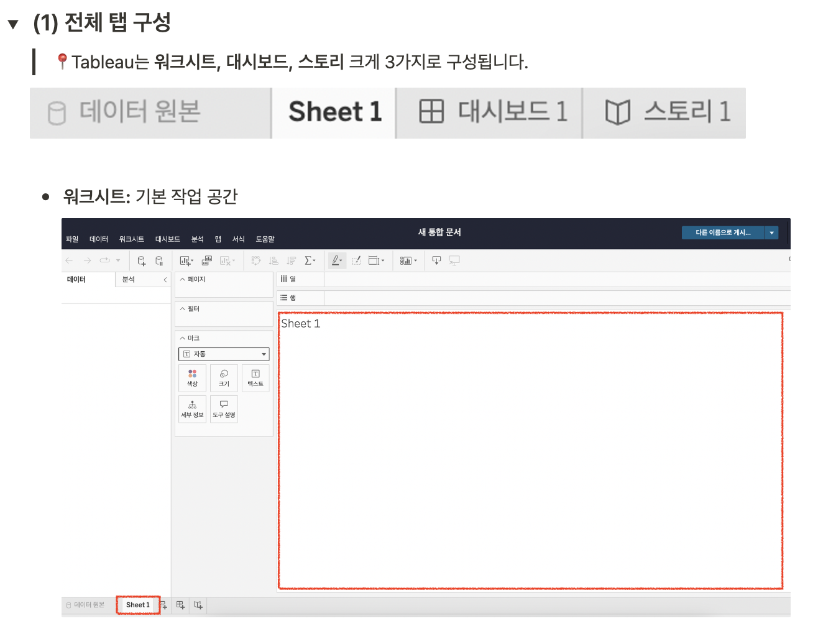The height and width of the screenshot is (644, 818).
Task: Click large '스토리 1' tab in top image
Action: (x=664, y=113)
